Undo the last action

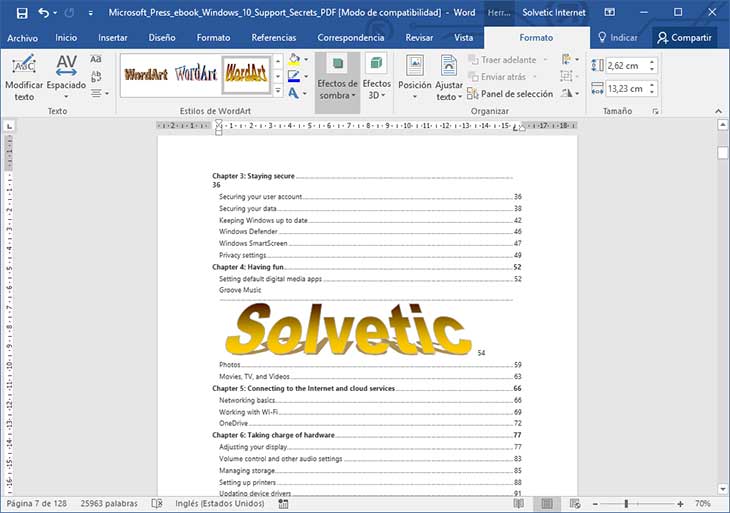(44, 13)
